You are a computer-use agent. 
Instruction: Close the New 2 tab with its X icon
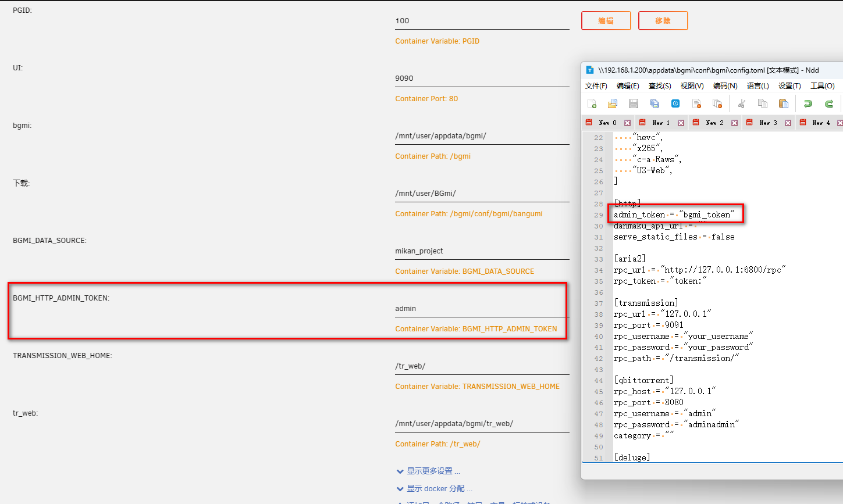click(x=734, y=123)
